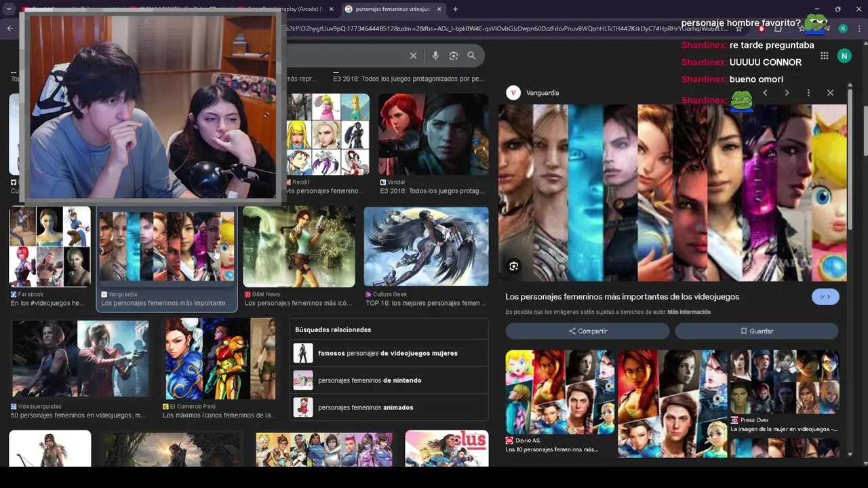Click the browser back arrow
This screenshot has height=488, width=868.
click(x=9, y=28)
